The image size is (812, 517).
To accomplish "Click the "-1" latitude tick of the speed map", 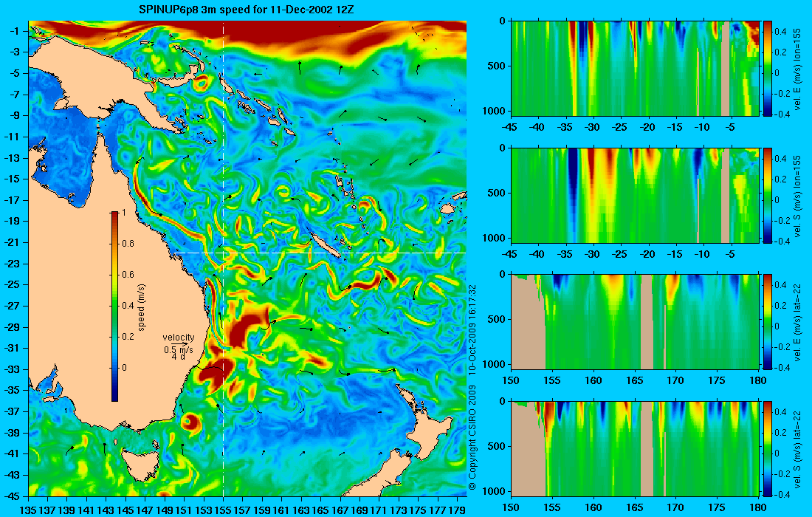I will click(14, 31).
